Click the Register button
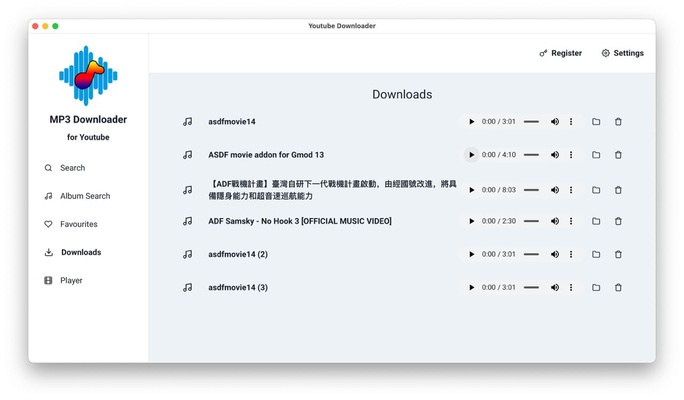The height and width of the screenshot is (400, 684). [x=561, y=53]
